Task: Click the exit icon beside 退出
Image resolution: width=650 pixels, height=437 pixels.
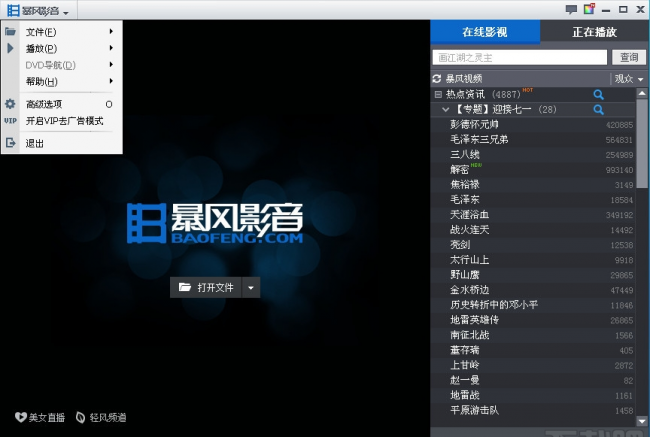Action: pos(10,143)
